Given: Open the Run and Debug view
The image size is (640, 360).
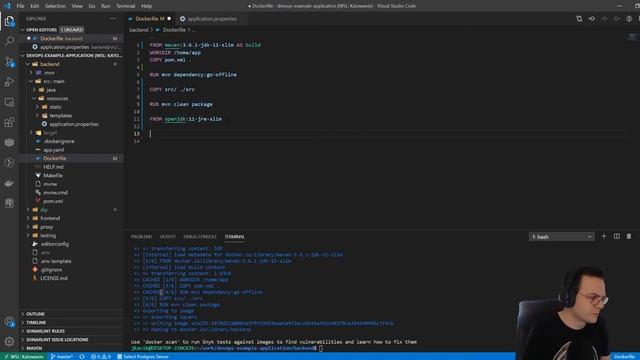Looking at the screenshot, I should [x=9, y=82].
